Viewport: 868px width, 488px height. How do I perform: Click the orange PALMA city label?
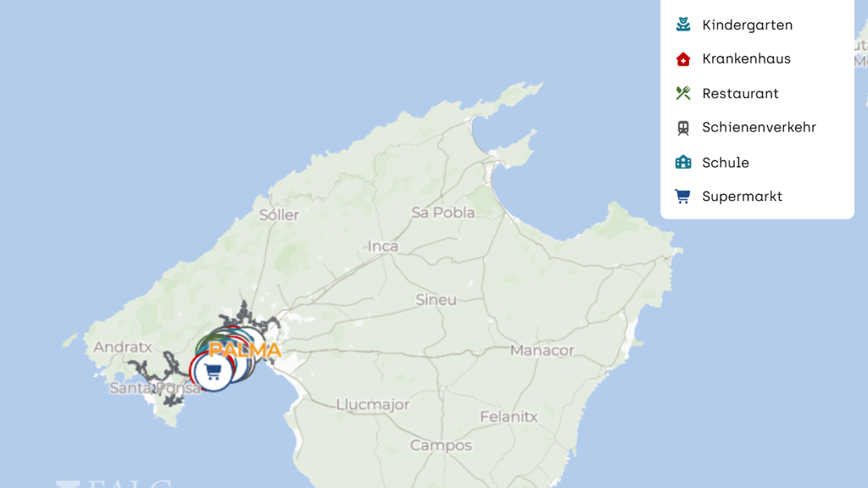[x=245, y=350]
